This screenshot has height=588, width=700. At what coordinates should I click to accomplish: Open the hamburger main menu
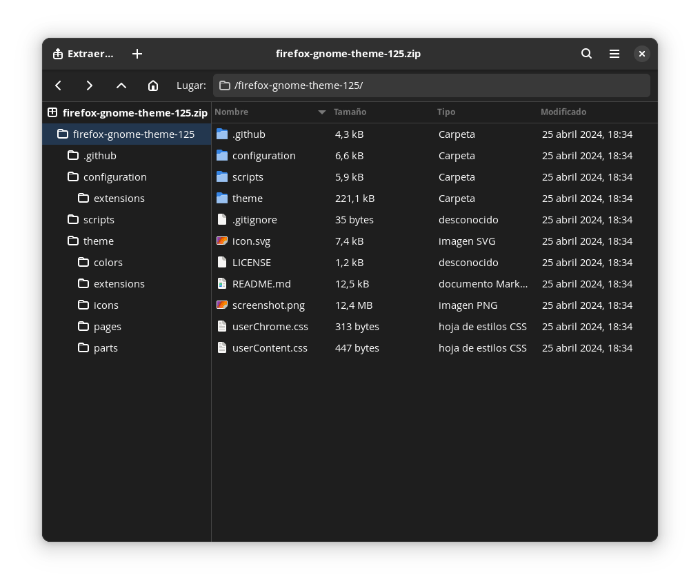614,54
